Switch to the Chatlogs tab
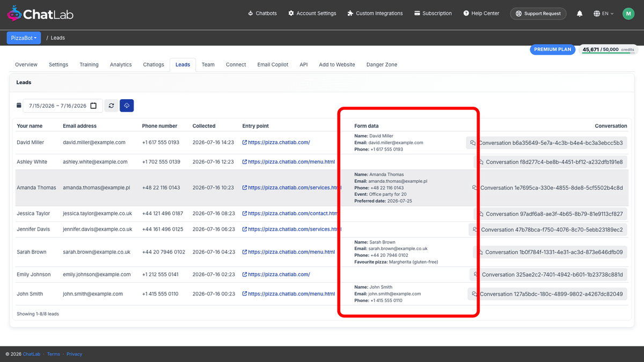Viewport: 644px width, 362px height. 153,64
